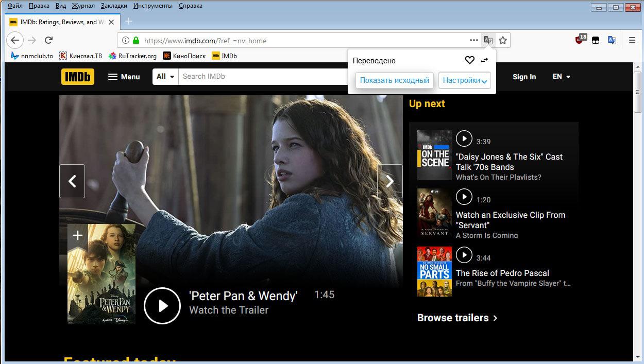Open the КиноПоиск bookmark
644x364 pixels.
pyautogui.click(x=184, y=56)
